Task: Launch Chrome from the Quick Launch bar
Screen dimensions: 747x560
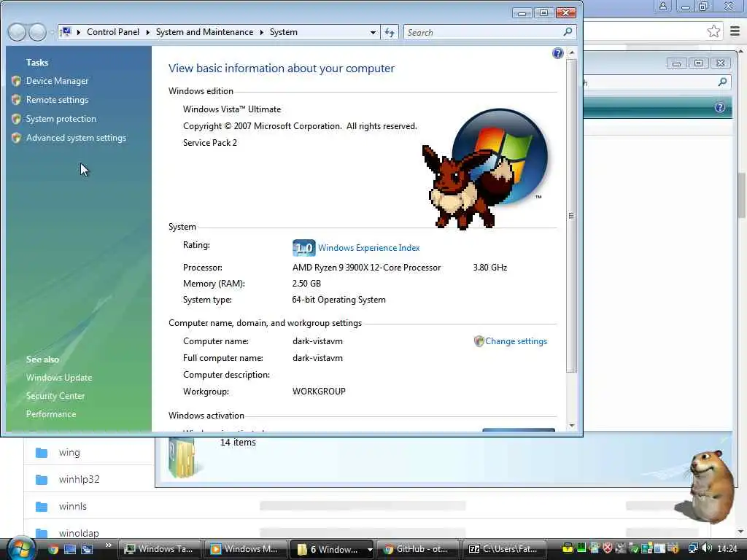Action: [53, 549]
